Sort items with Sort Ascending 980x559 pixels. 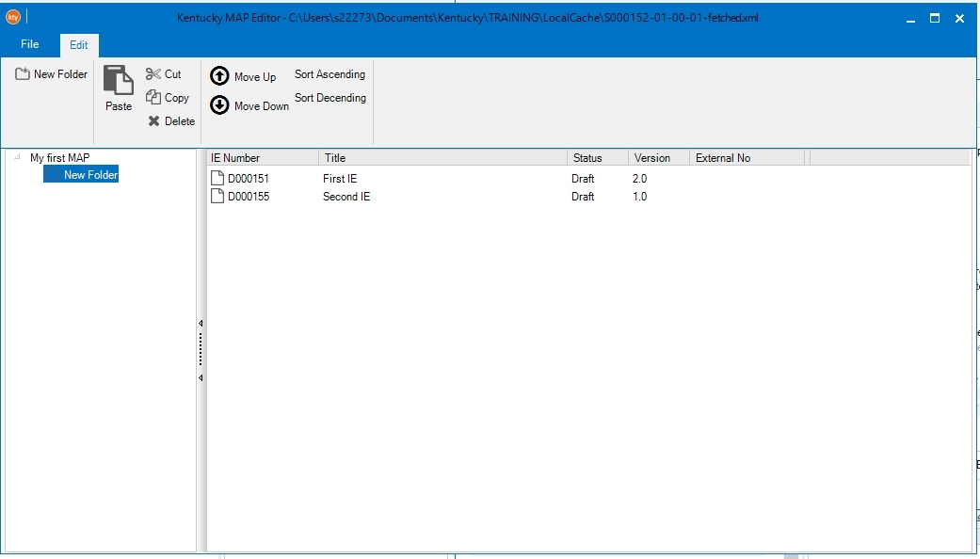(329, 74)
